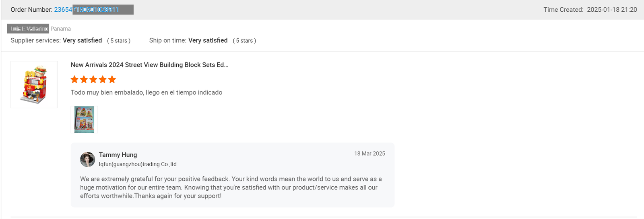Enlarge the customer's review photo thumbnail
Image resolution: width=644 pixels, height=219 pixels.
coord(85,120)
